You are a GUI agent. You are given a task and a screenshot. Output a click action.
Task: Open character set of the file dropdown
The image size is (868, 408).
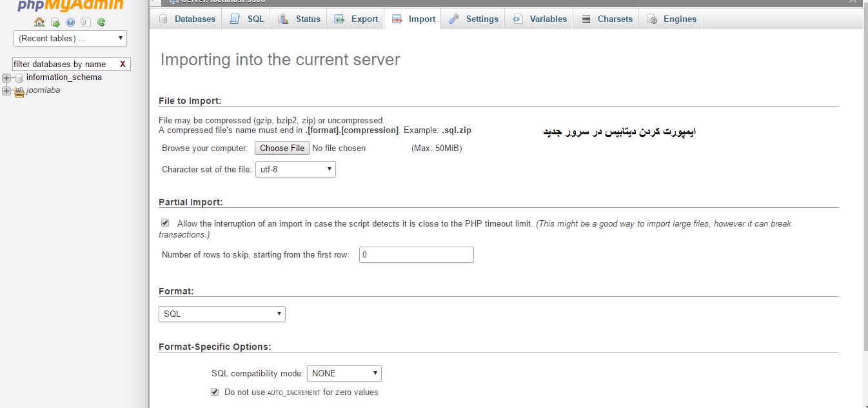tap(295, 169)
